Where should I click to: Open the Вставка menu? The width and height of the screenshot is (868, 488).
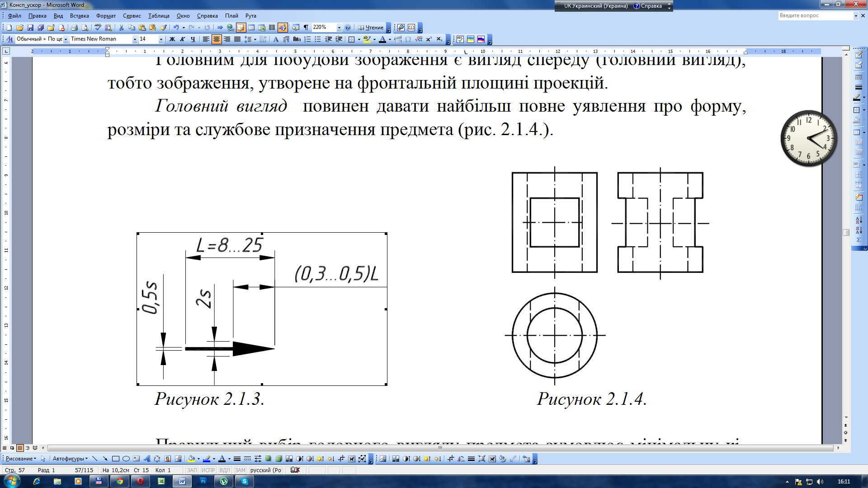coord(79,16)
